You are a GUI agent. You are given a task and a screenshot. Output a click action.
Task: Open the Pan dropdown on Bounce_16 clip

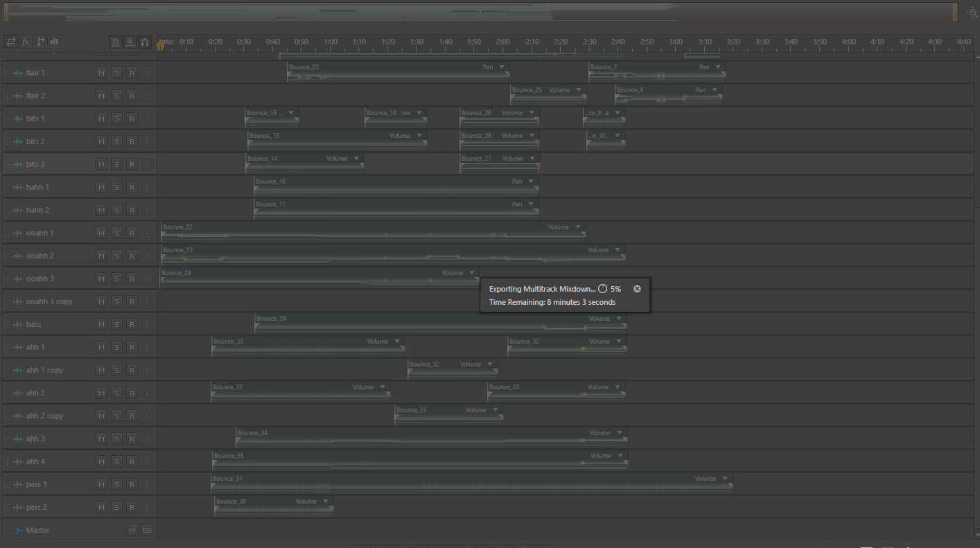531,182
